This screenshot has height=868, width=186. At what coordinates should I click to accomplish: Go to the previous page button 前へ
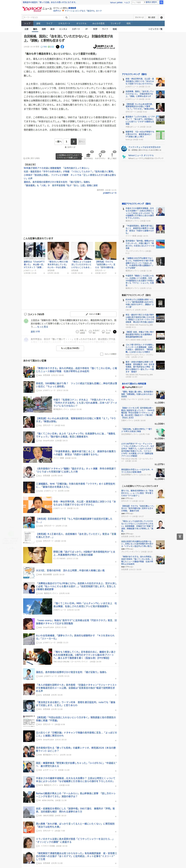tap(58, 141)
